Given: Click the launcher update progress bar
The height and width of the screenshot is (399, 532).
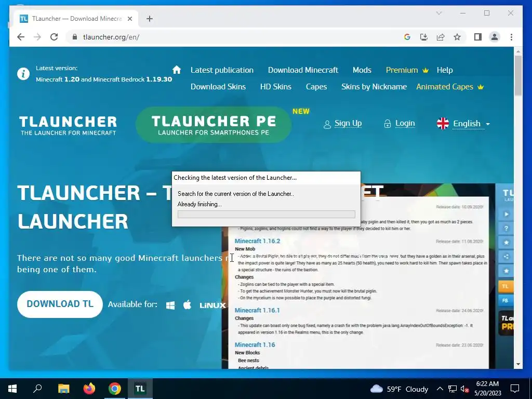Looking at the screenshot, I should 267,214.
